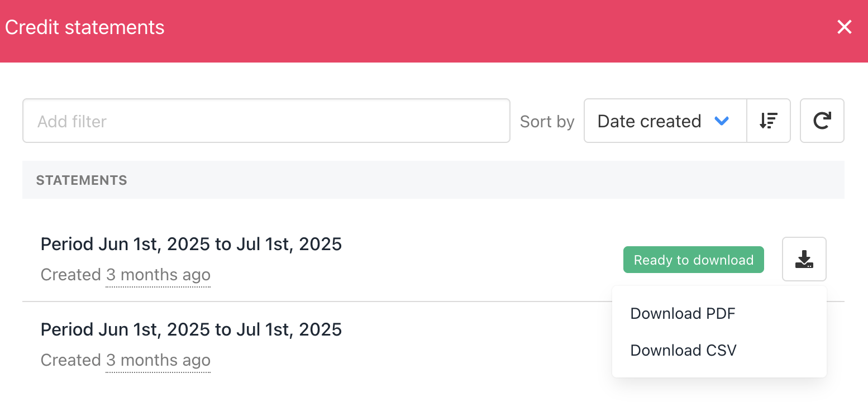Image resolution: width=868 pixels, height=402 pixels.
Task: Open the Date created sort dropdown
Action: [665, 121]
